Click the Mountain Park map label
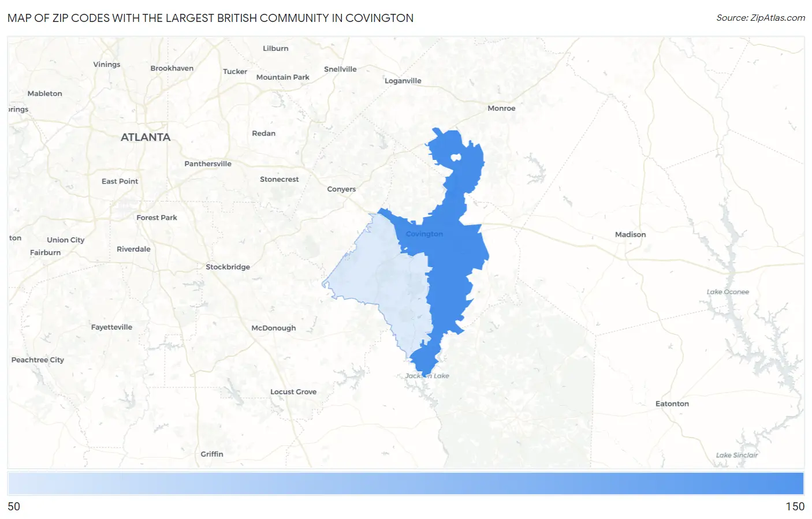The width and height of the screenshot is (812, 519). [x=283, y=77]
